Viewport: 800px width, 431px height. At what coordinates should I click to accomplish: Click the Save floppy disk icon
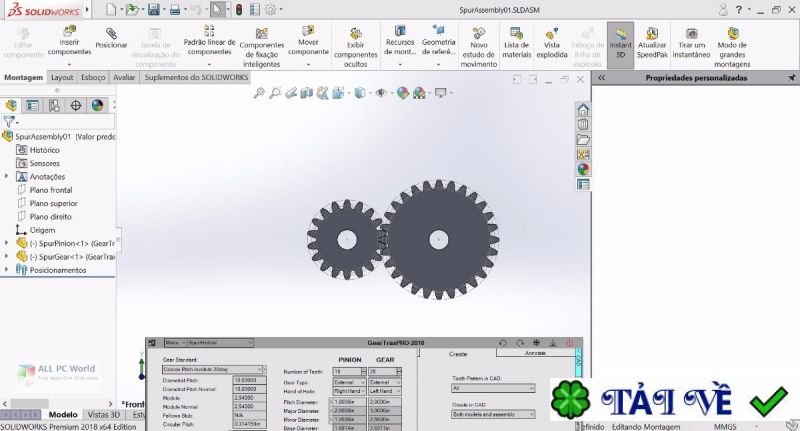153,9
